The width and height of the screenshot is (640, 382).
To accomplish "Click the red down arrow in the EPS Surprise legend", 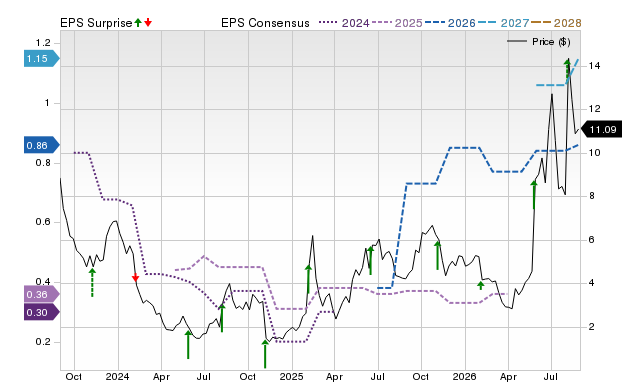I will pyautogui.click(x=148, y=23).
